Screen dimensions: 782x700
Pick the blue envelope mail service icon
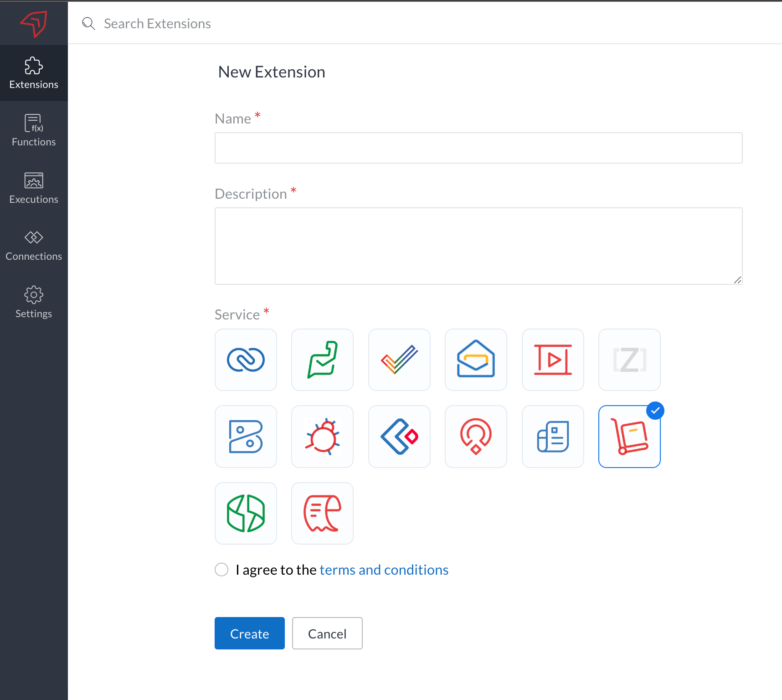(476, 360)
